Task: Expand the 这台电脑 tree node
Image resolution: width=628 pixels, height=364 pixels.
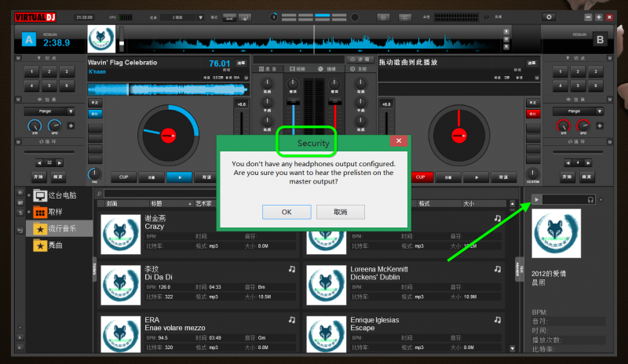Action: pos(29,195)
